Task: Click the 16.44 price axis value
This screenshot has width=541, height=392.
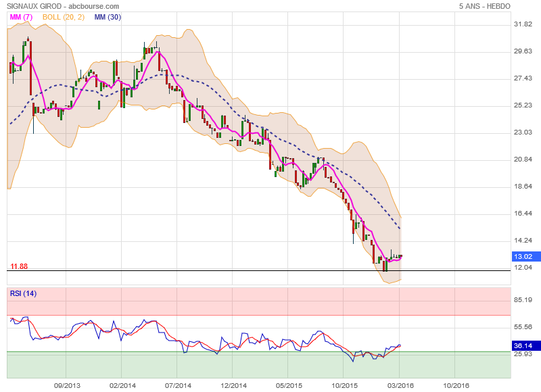Action: tap(523, 214)
